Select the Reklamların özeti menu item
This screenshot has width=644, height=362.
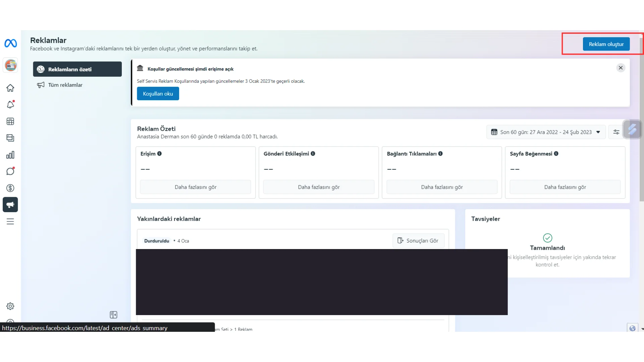(x=77, y=69)
